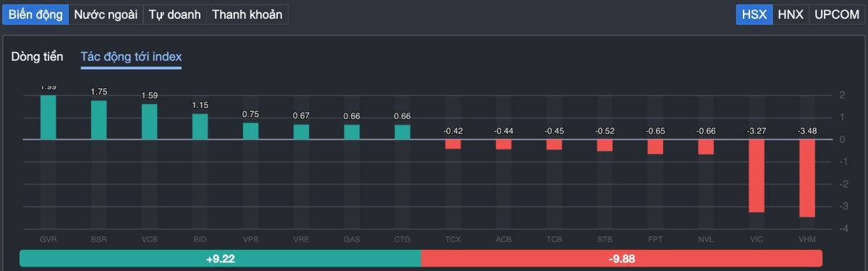Click the VCB bar showing 1.59
Image resolution: width=868 pixels, height=271 pixels.
point(150,121)
